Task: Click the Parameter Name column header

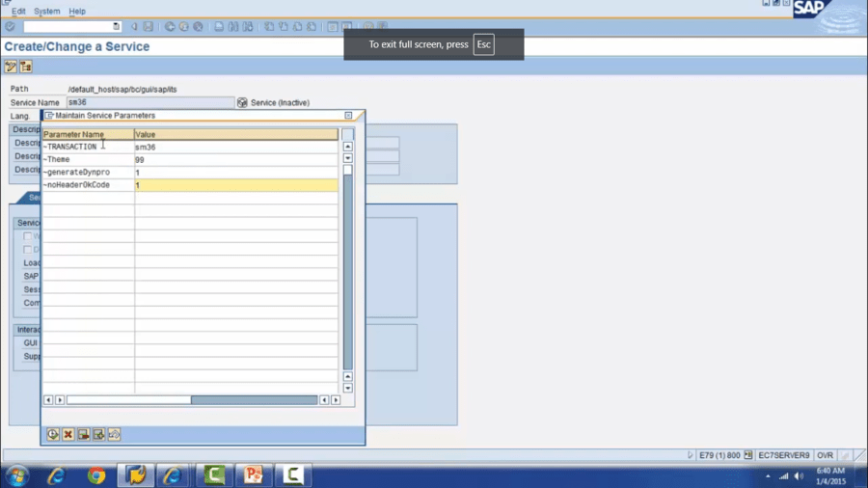Action: point(89,134)
